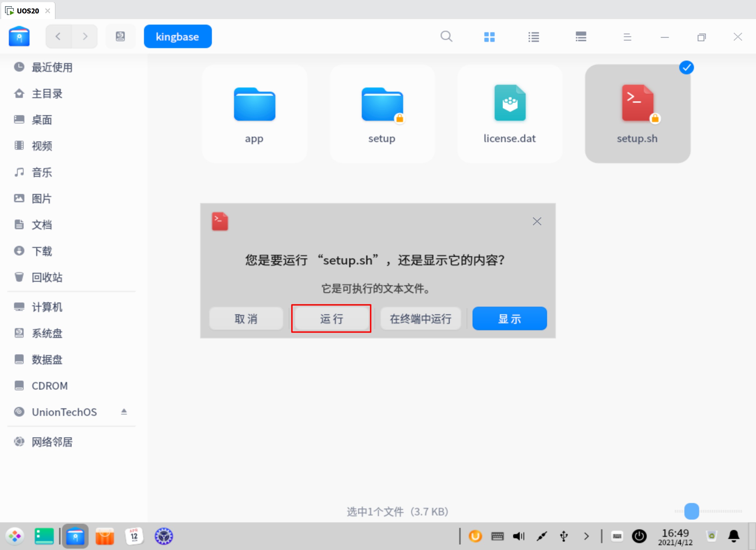Open the detail pane view icon
Viewport: 756px width, 550px height.
(x=581, y=37)
